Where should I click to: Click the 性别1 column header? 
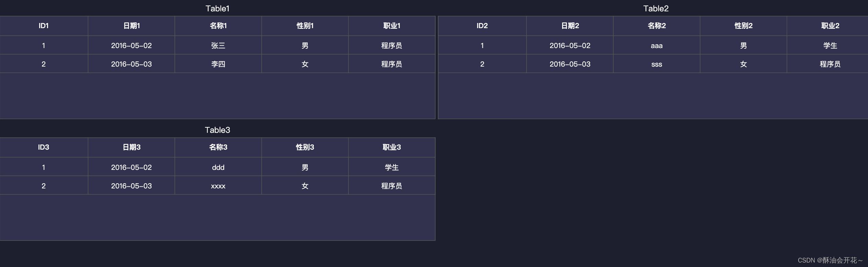(305, 26)
